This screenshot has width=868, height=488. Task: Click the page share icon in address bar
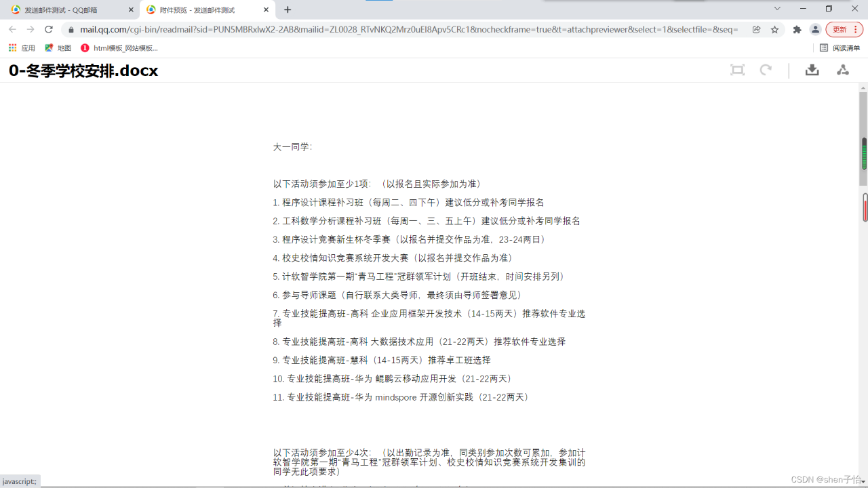click(755, 29)
